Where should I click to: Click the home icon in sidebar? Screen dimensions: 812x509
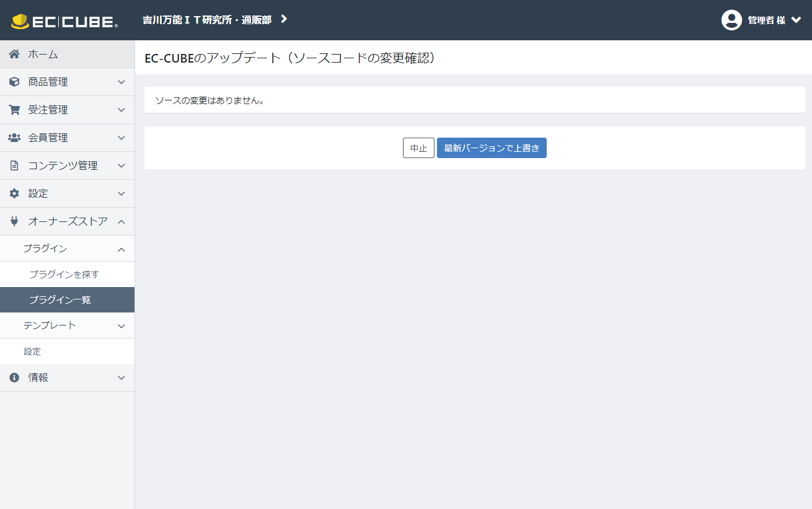tap(14, 55)
